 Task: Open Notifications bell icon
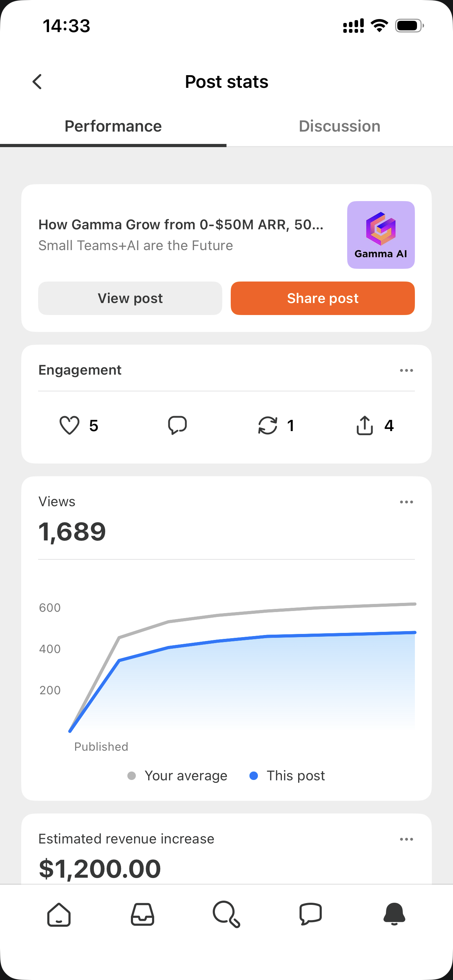click(x=394, y=915)
